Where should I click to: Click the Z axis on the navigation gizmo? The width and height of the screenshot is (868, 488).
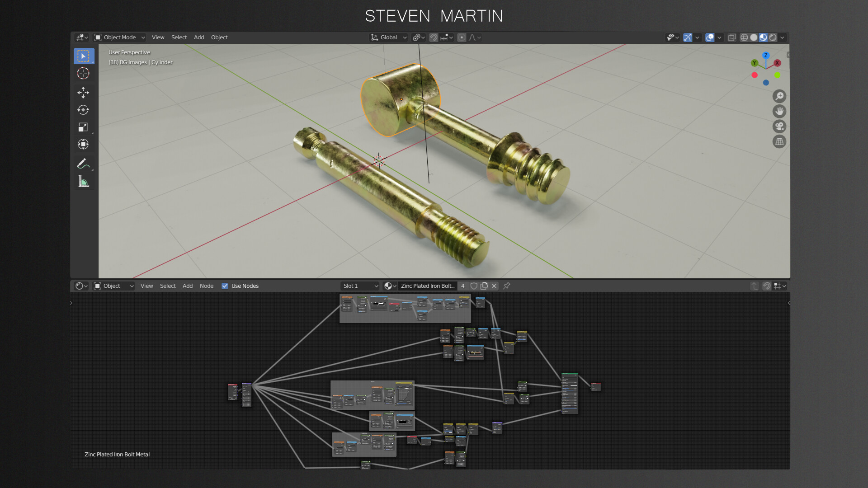(765, 55)
